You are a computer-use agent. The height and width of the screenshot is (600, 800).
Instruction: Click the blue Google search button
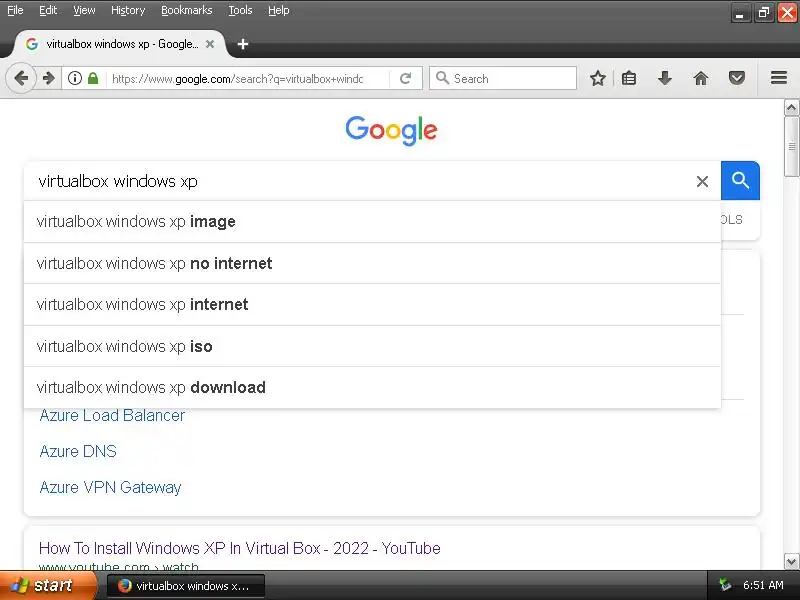tap(740, 181)
